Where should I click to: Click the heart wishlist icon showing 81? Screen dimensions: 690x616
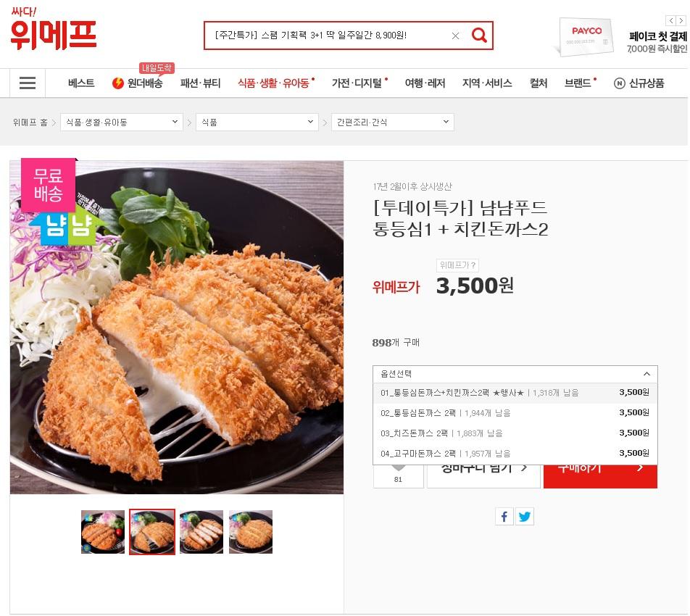point(398,476)
